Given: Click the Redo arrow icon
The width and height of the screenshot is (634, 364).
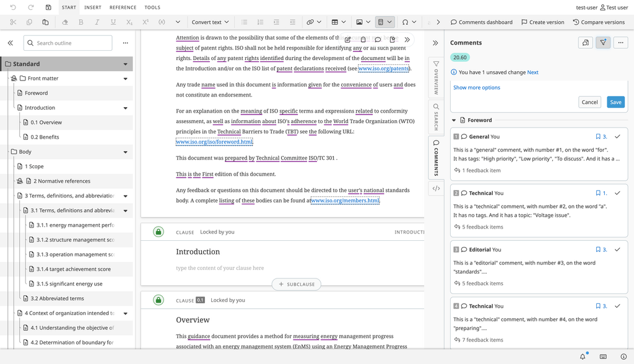Looking at the screenshot, I should (31, 7).
